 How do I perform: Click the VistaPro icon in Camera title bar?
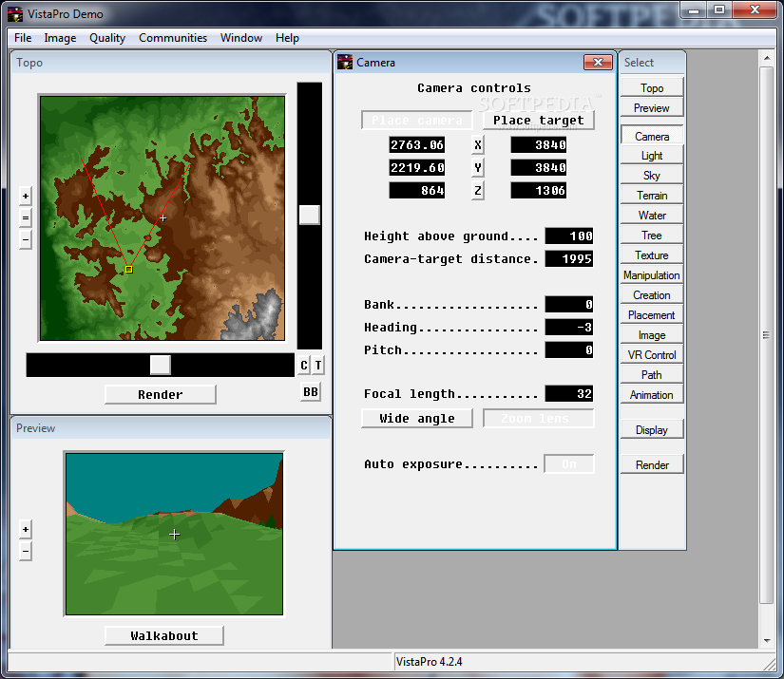345,62
